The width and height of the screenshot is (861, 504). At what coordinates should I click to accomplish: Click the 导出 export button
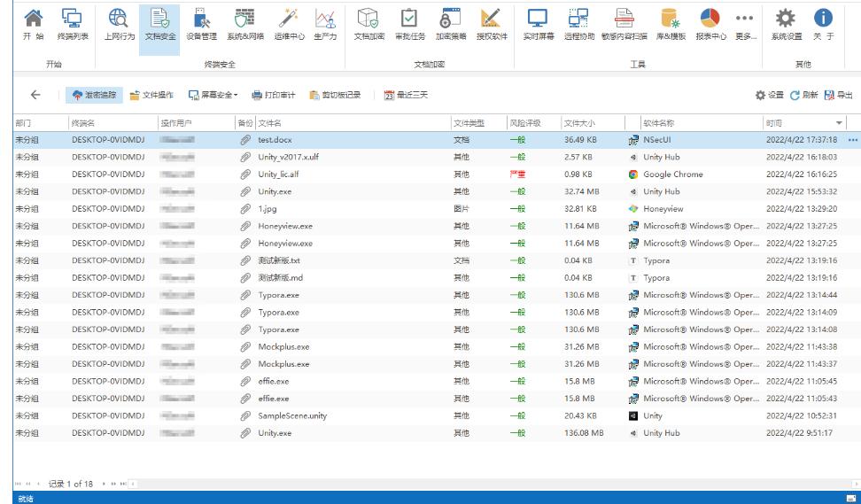[x=839, y=95]
